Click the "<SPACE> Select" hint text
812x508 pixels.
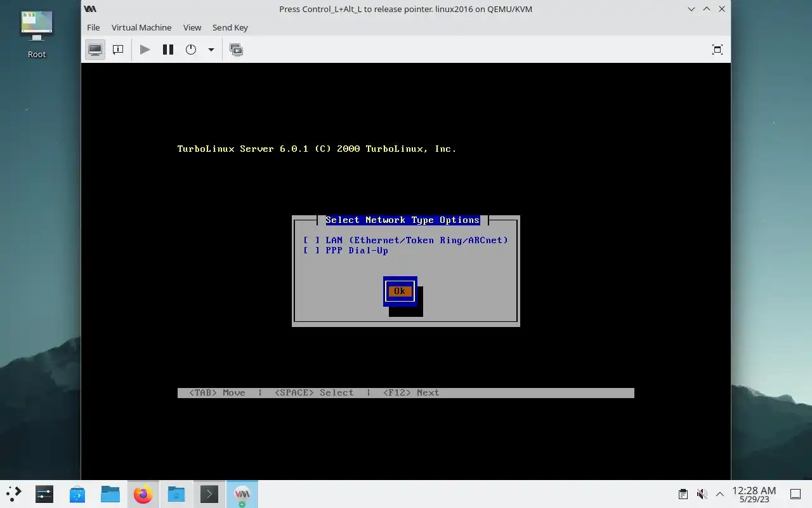[314, 392]
